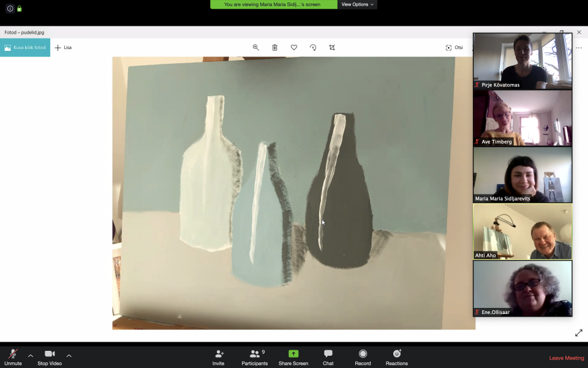Viewport: 588px width, 368px height.
Task: Click the trash delete icon
Action: (275, 47)
